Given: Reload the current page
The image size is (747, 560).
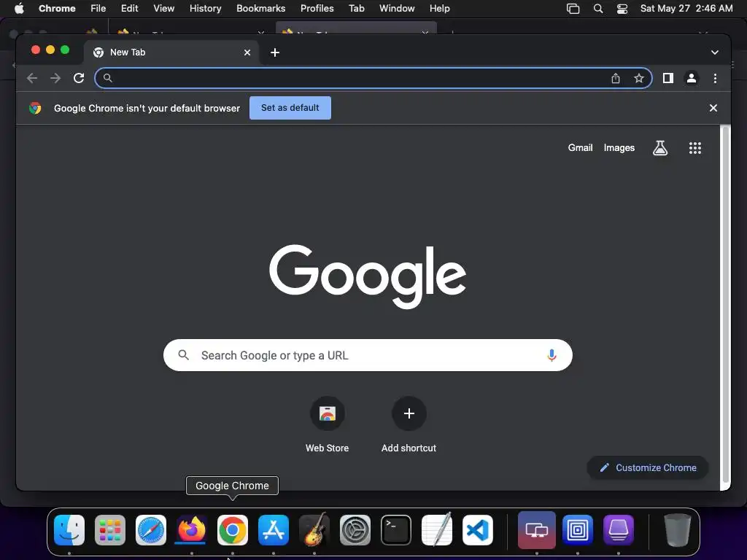Looking at the screenshot, I should point(79,78).
